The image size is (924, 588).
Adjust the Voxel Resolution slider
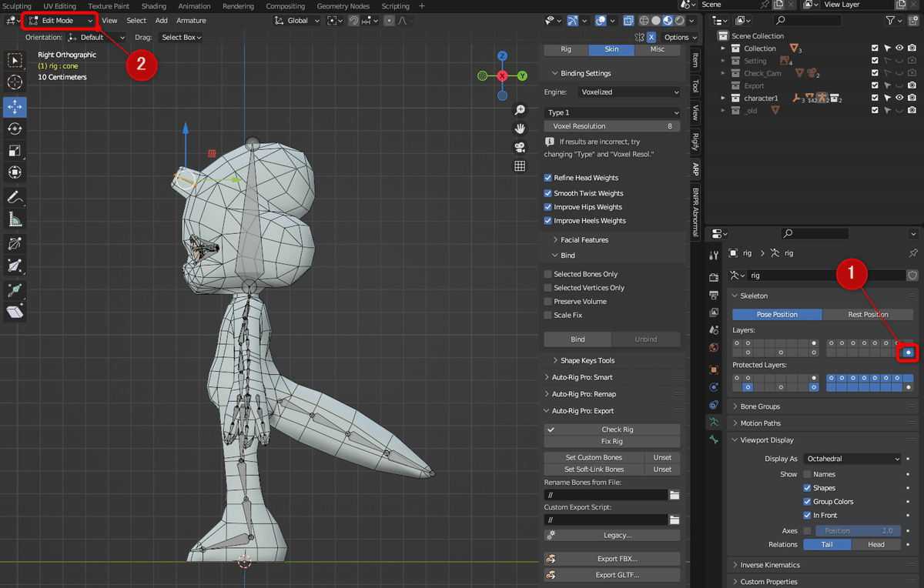612,126
